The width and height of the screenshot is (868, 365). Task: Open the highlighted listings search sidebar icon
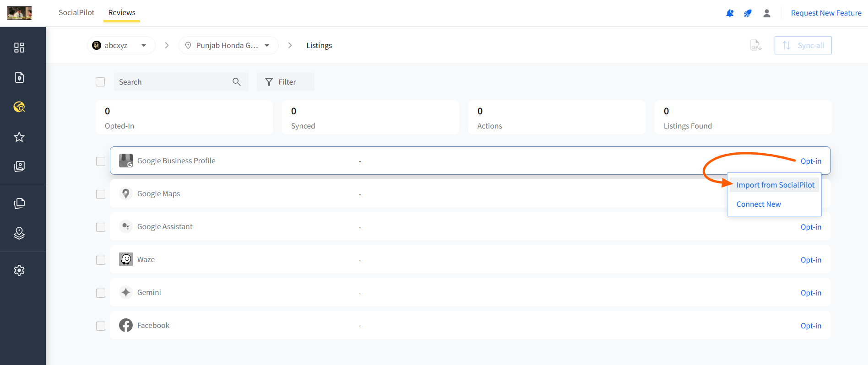pos(19,107)
